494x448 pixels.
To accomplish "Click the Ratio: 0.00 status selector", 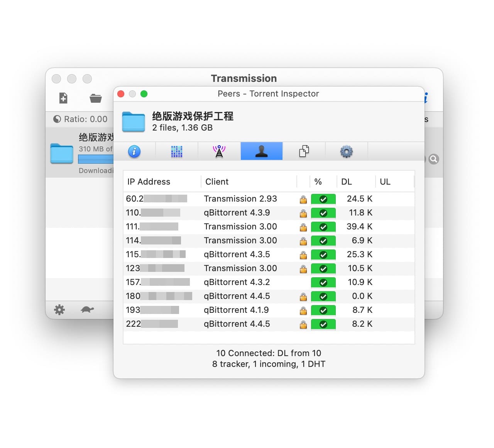I will click(80, 119).
